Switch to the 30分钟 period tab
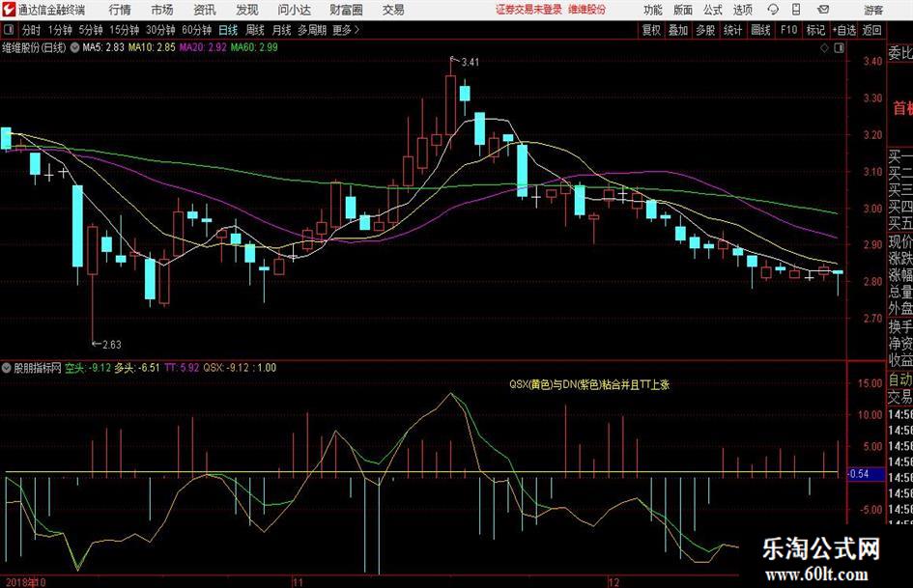913x588 pixels. (160, 30)
